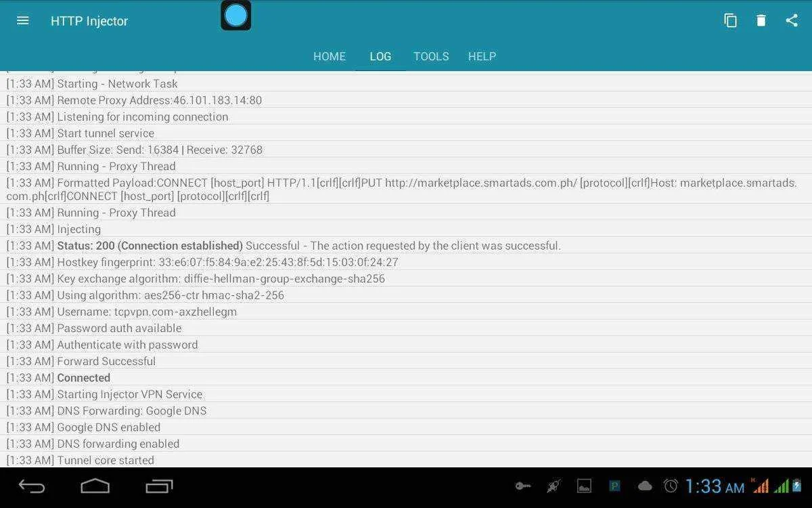The height and width of the screenshot is (508, 812).
Task: Tap the VPN key status icon
Action: pos(523,486)
